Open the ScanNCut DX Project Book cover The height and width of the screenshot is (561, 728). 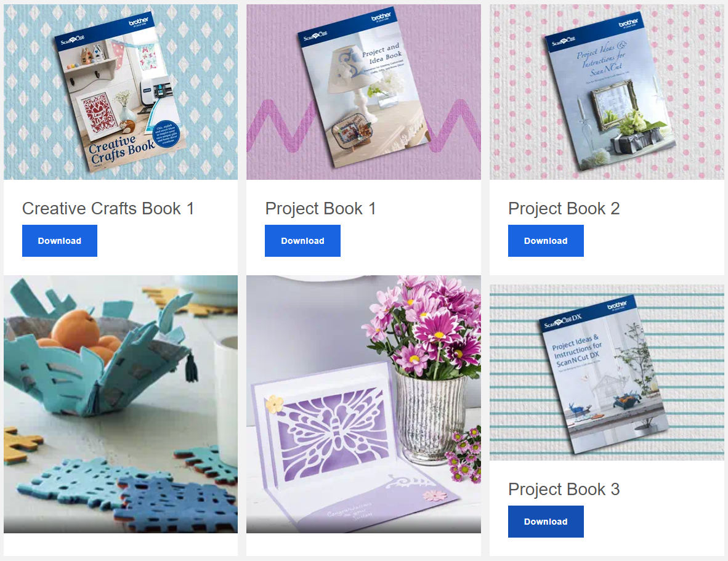tap(607, 373)
